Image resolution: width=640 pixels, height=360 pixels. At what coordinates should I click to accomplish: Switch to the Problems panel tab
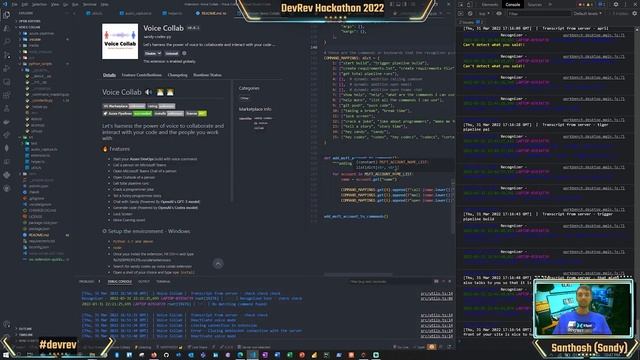pyautogui.click(x=86, y=282)
